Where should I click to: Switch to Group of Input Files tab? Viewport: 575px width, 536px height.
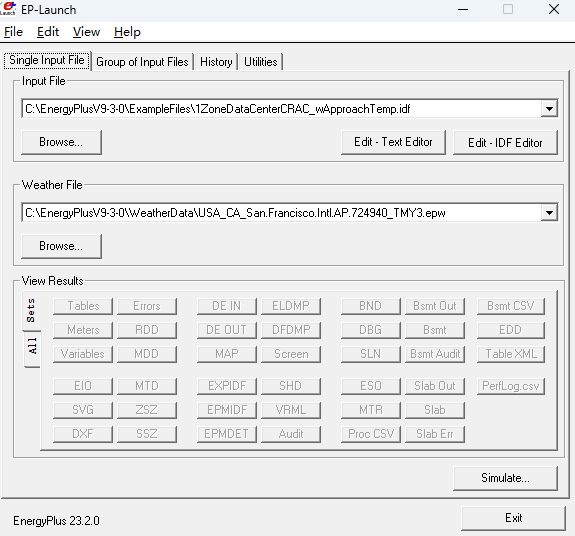point(142,62)
